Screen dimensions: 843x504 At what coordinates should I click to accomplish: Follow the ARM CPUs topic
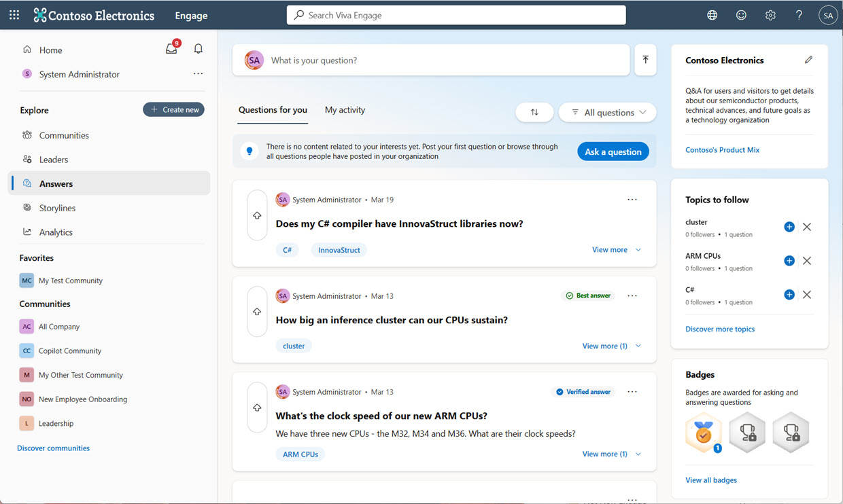[x=789, y=261]
